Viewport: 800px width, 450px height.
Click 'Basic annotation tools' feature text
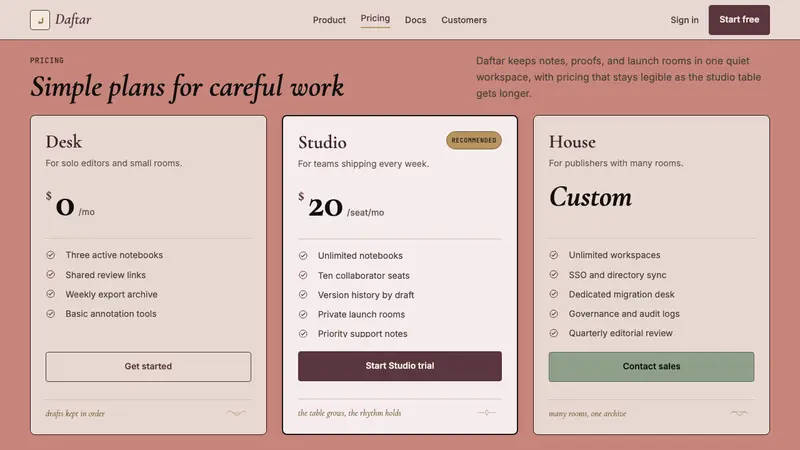coord(111,313)
